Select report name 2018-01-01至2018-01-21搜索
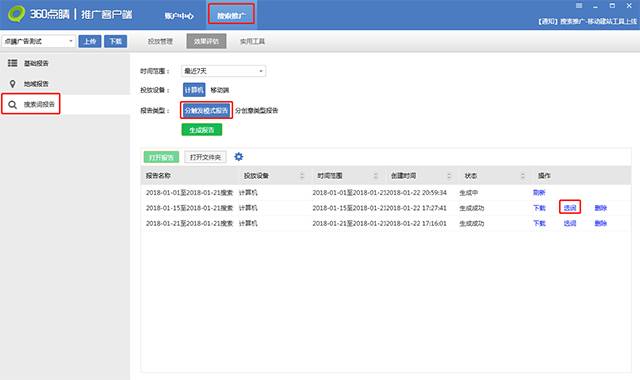This screenshot has width=640, height=380. coord(189,193)
